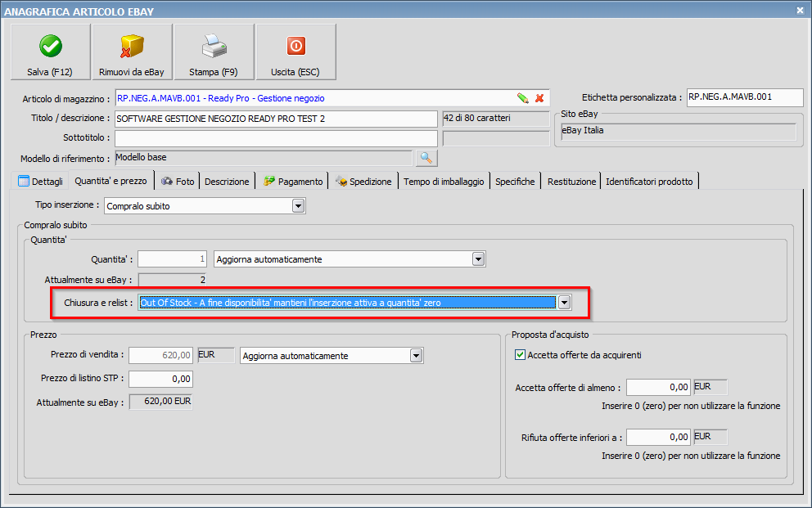Click the Prezzo di listino STP field
Image resolution: width=812 pixels, height=508 pixels.
[160, 379]
